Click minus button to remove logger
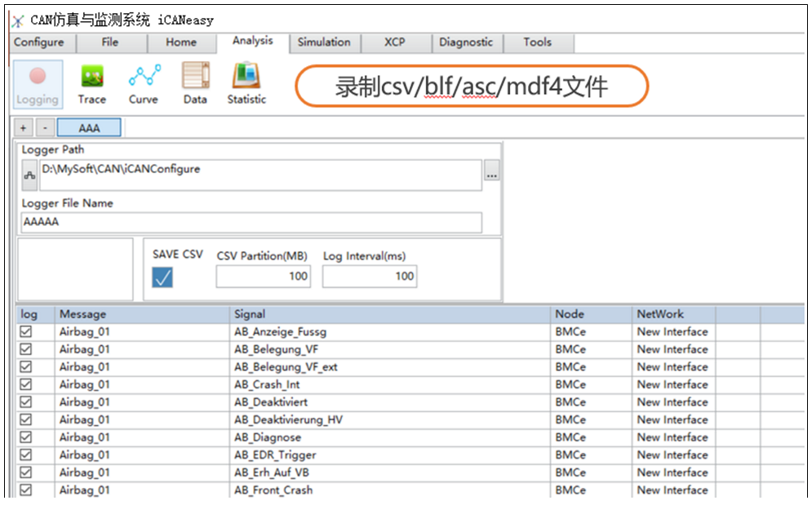The image size is (812, 505). coord(44,128)
